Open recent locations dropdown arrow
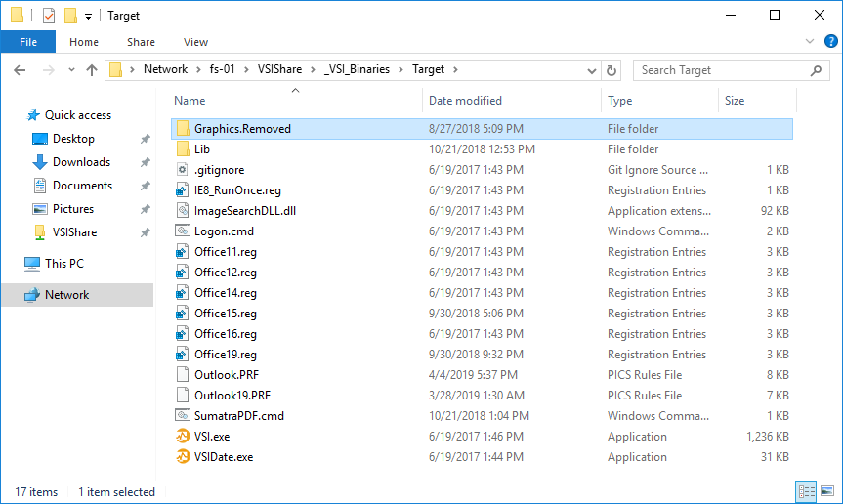Image resolution: width=843 pixels, height=504 pixels. point(71,70)
